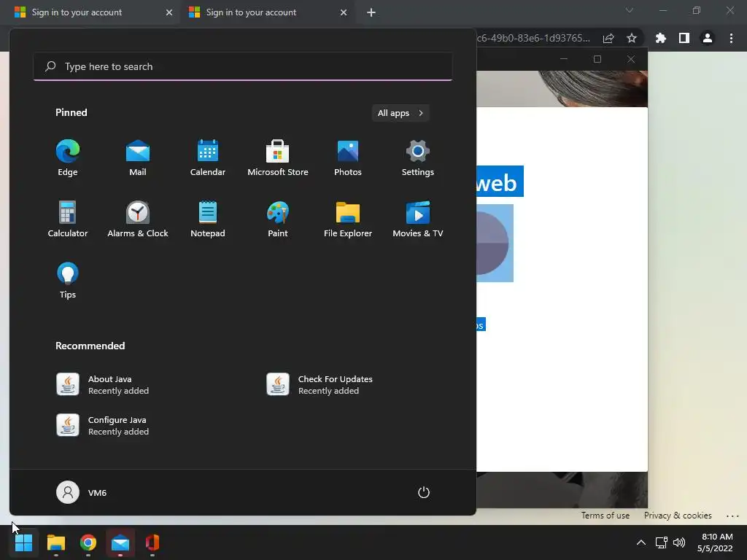Open the Chrome extensions menu
Screen dimensions: 747x560
coord(661,38)
